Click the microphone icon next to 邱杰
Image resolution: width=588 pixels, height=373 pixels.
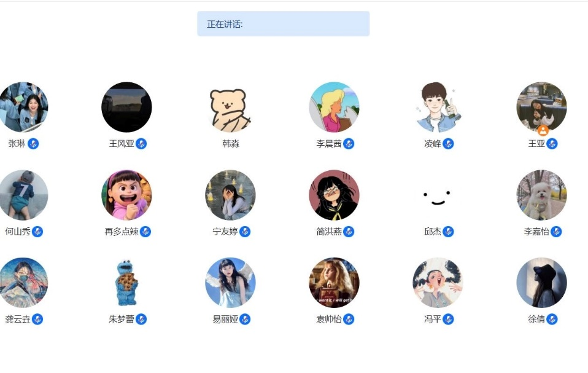448,232
